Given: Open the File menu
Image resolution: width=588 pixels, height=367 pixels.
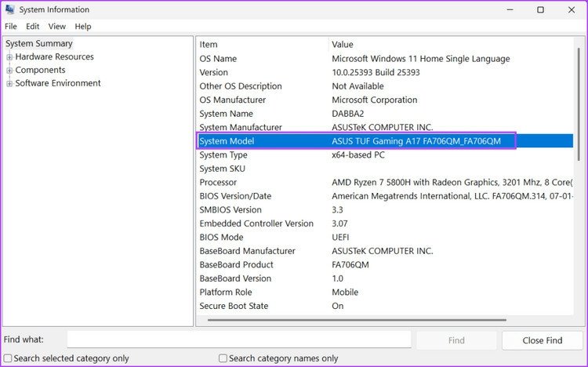Looking at the screenshot, I should (11, 26).
